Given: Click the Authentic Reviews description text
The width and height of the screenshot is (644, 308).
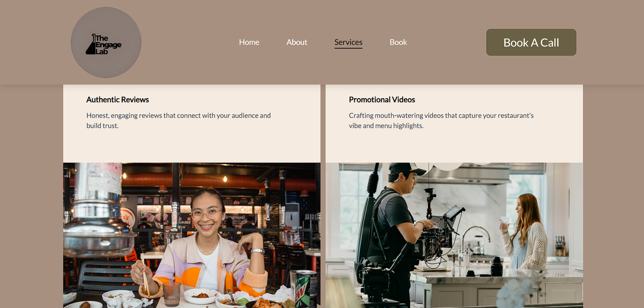Looking at the screenshot, I should pyautogui.click(x=178, y=121).
